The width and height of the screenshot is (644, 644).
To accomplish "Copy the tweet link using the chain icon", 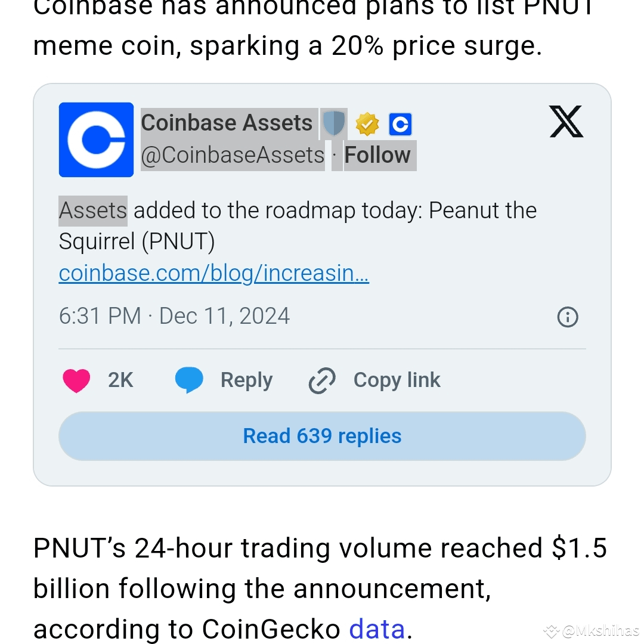I will coord(321,380).
